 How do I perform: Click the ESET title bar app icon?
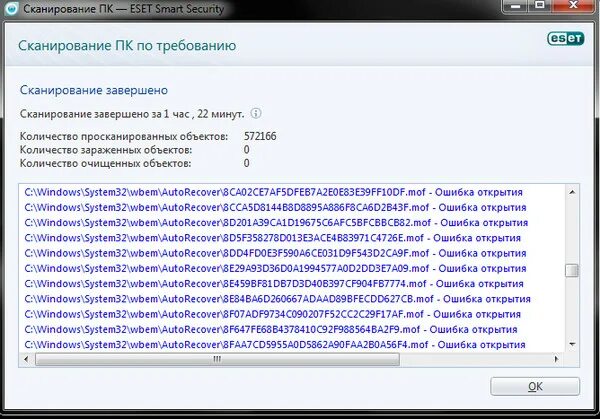(12, 8)
